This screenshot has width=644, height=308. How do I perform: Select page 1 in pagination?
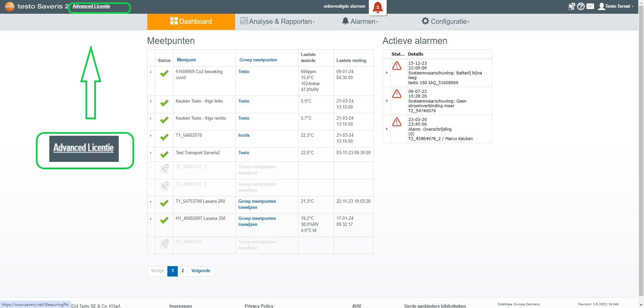(172, 271)
